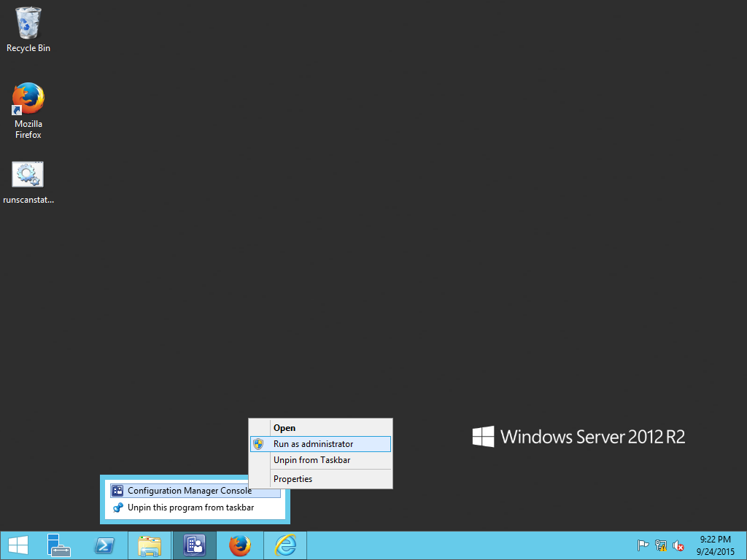Click the Recycle Bin label text
This screenshot has height=560, width=747.
pos(28,48)
